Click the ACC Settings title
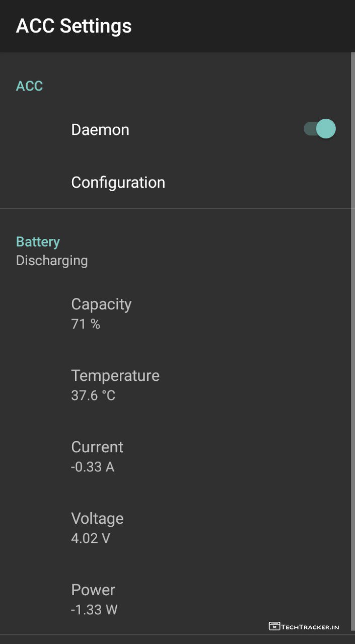 [x=74, y=26]
